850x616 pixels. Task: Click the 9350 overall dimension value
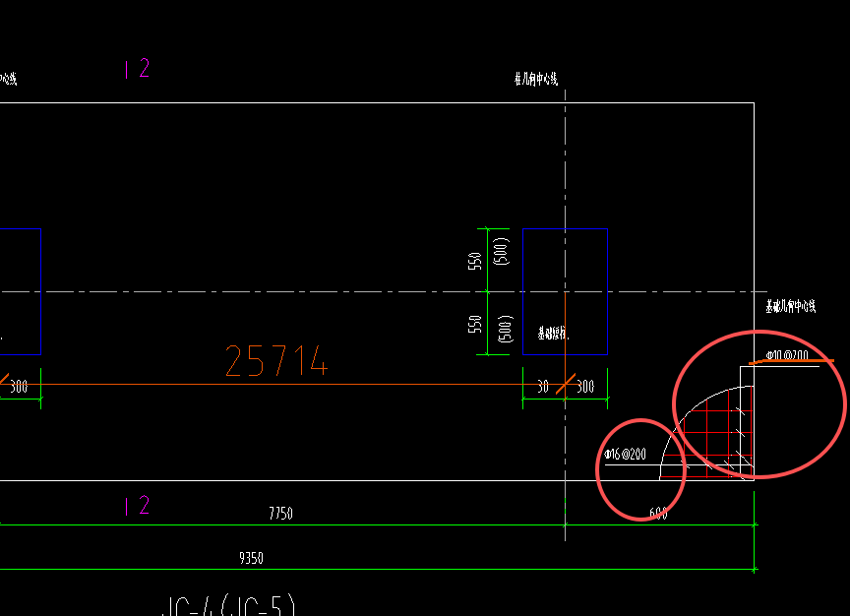pos(252,558)
